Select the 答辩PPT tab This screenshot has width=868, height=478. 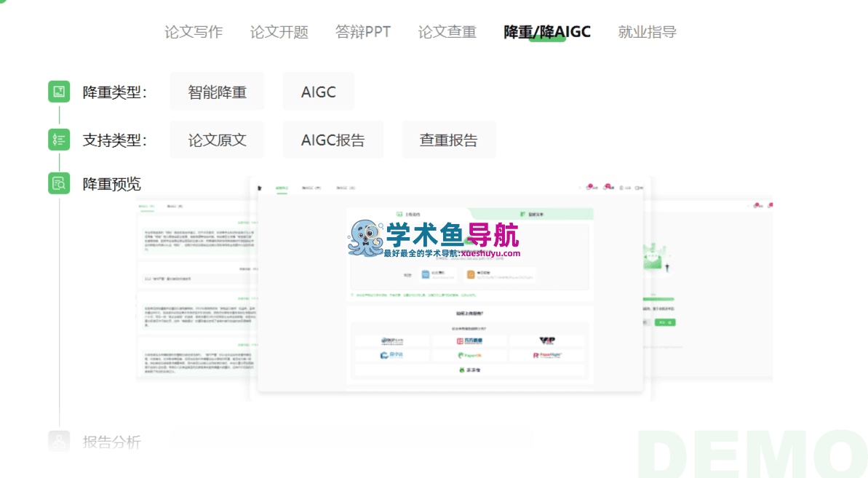coord(362,32)
